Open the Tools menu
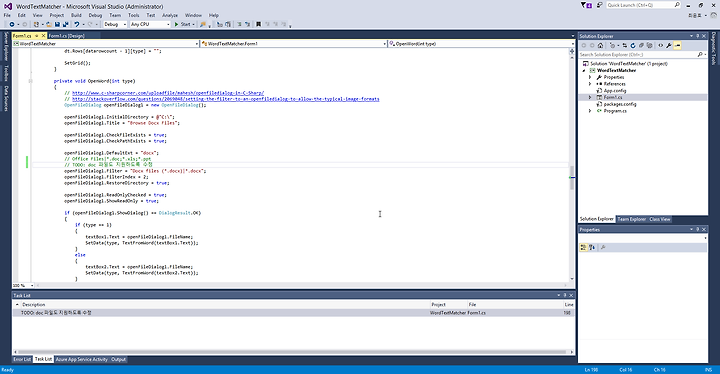This screenshot has width=720, height=374. [134, 15]
